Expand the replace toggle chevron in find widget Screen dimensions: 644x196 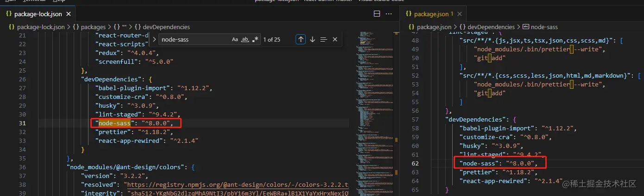(x=154, y=40)
